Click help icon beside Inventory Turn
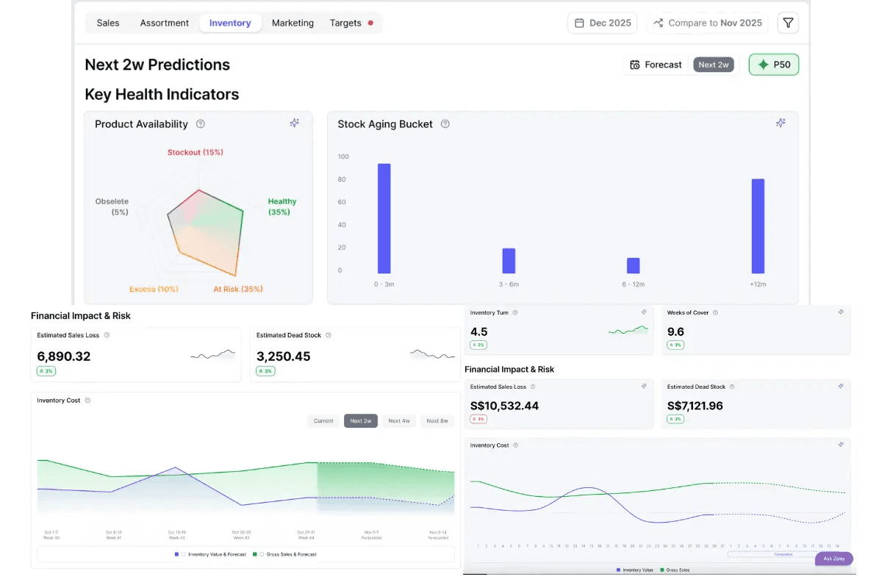The width and height of the screenshot is (882, 588). pyautogui.click(x=514, y=312)
